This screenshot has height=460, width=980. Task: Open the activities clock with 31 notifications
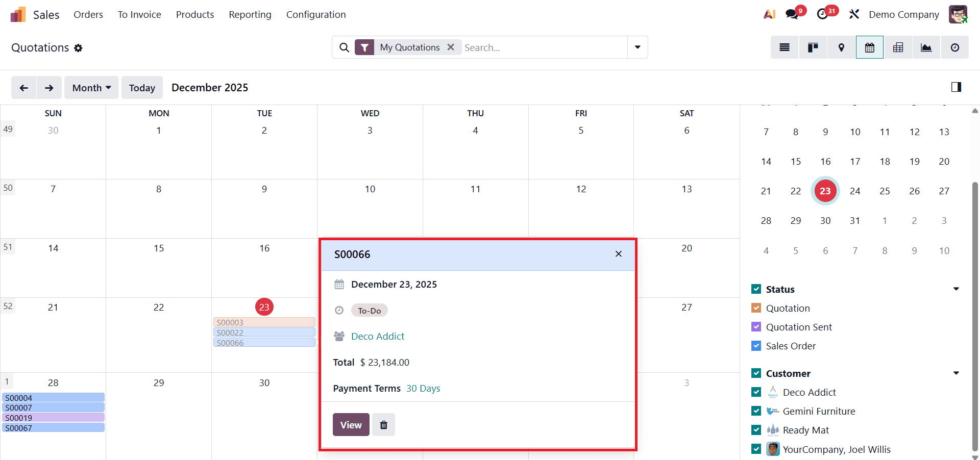click(x=823, y=14)
